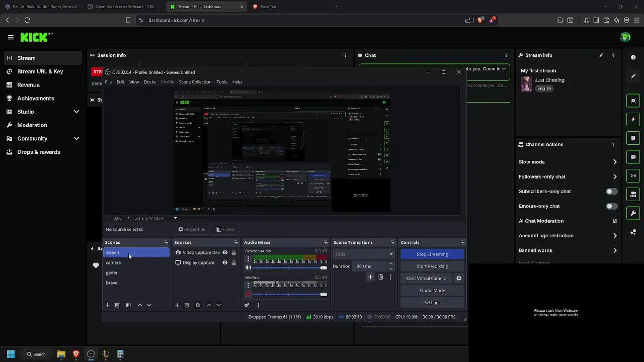Move scene up with the arrow icon

(x=140, y=305)
